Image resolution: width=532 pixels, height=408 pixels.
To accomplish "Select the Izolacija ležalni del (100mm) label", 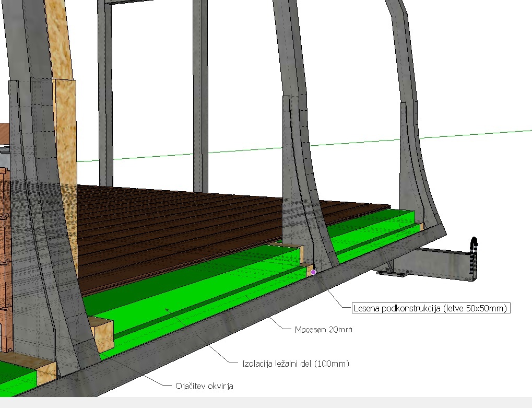I will 295,363.
